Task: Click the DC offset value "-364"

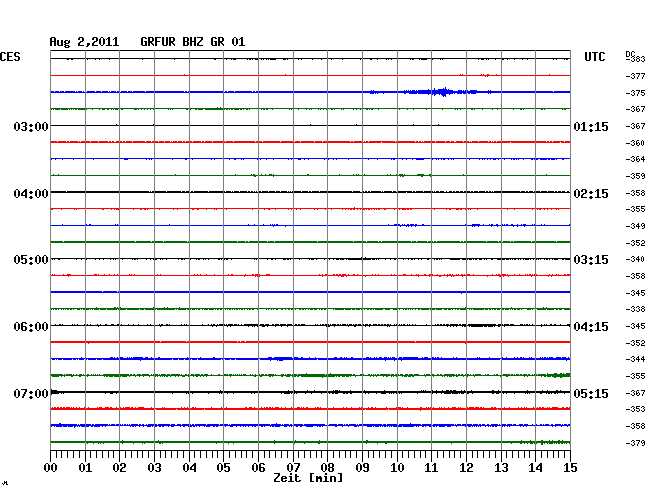Action: click(635, 159)
